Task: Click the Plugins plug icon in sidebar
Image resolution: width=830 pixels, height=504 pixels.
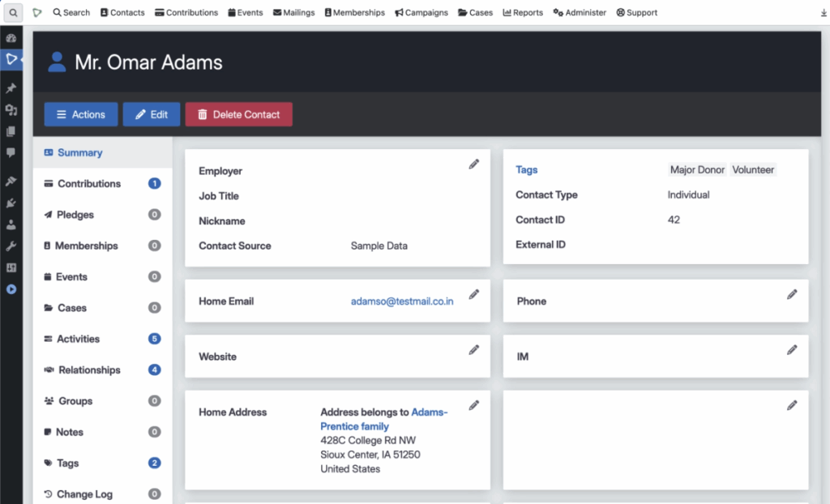Action: (11, 203)
